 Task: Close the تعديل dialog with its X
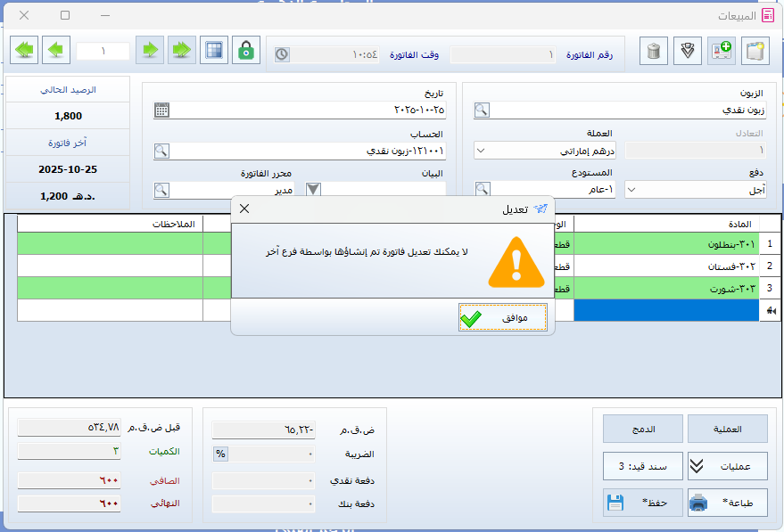coord(244,209)
